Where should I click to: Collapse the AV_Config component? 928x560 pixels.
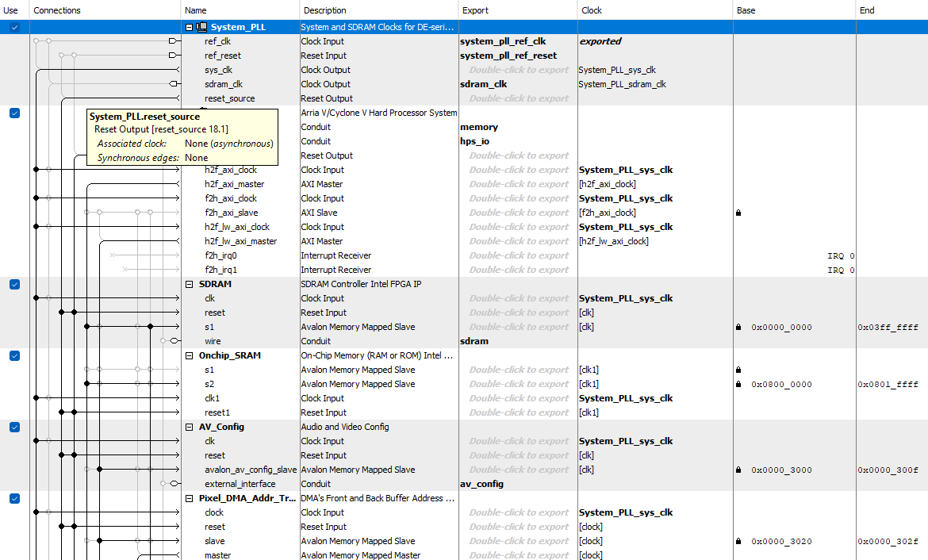[x=190, y=427]
